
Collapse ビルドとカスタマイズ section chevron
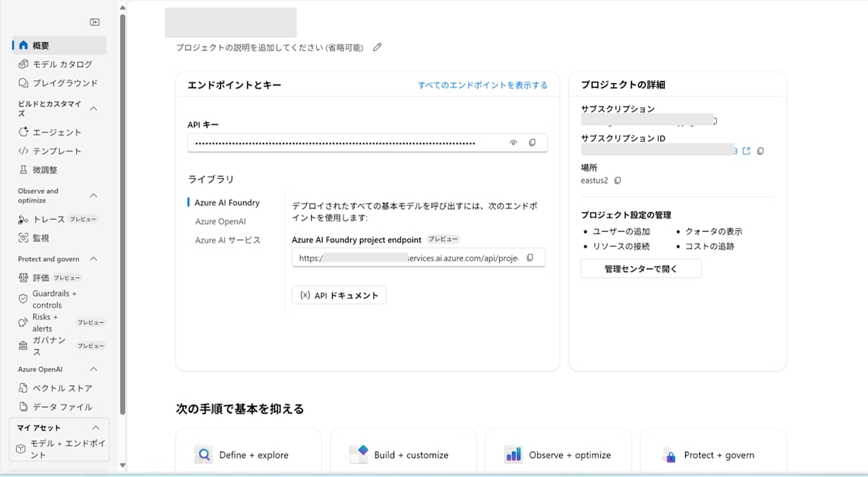93,109
